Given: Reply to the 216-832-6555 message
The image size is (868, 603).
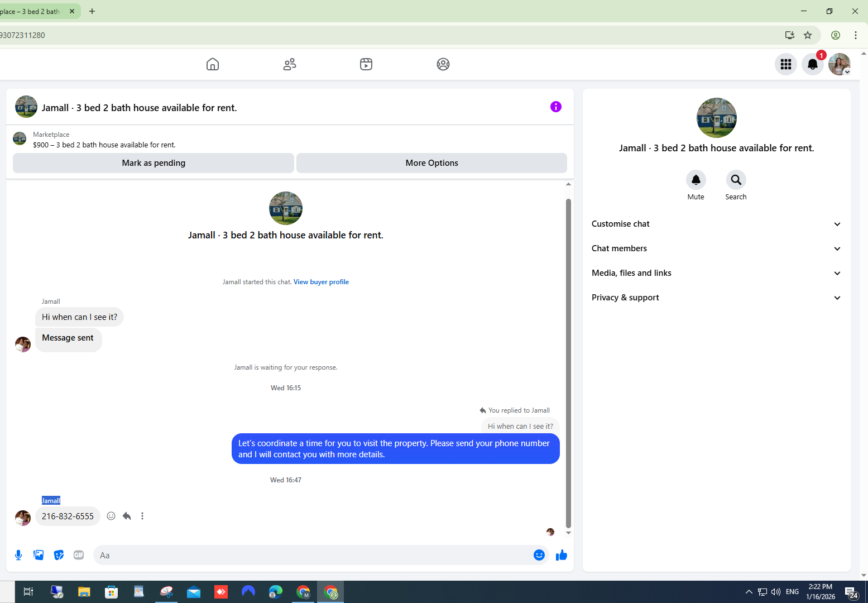Looking at the screenshot, I should click(127, 516).
